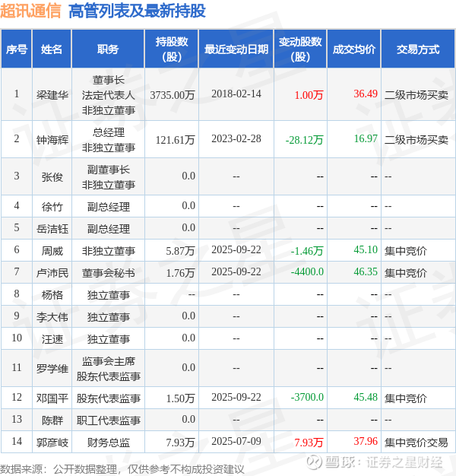
Task: Click the change value -3700.0
Action: pos(307,397)
